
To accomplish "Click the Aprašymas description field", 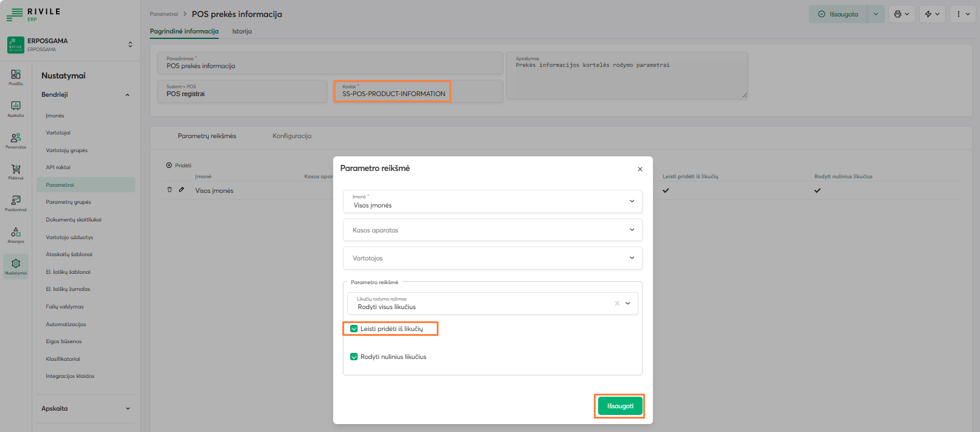I will pyautogui.click(x=627, y=75).
